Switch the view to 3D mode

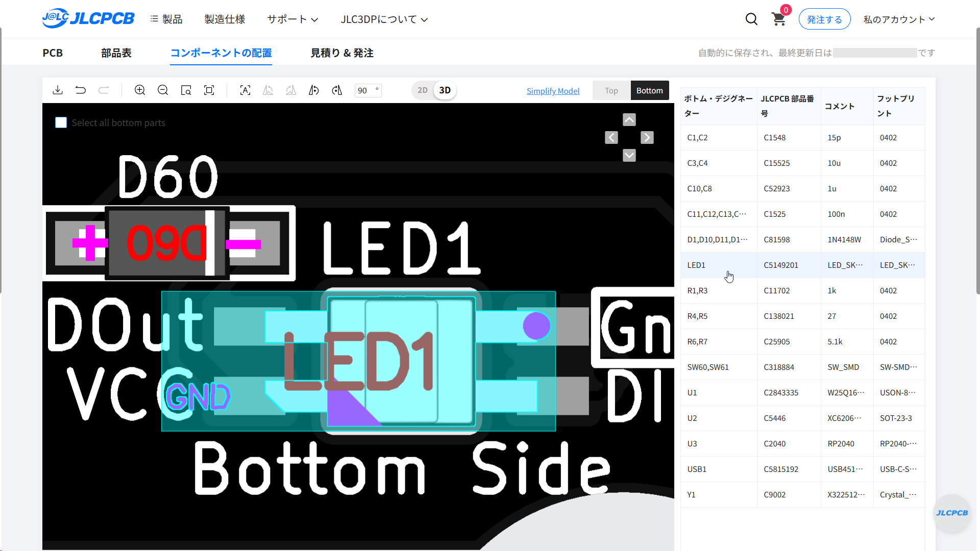(445, 90)
